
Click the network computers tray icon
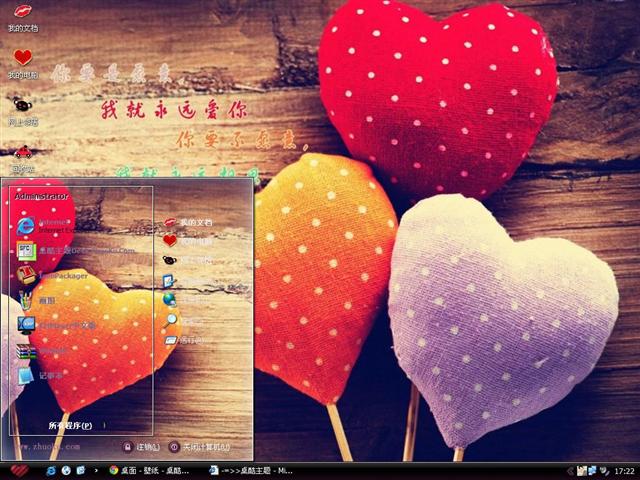592,471
